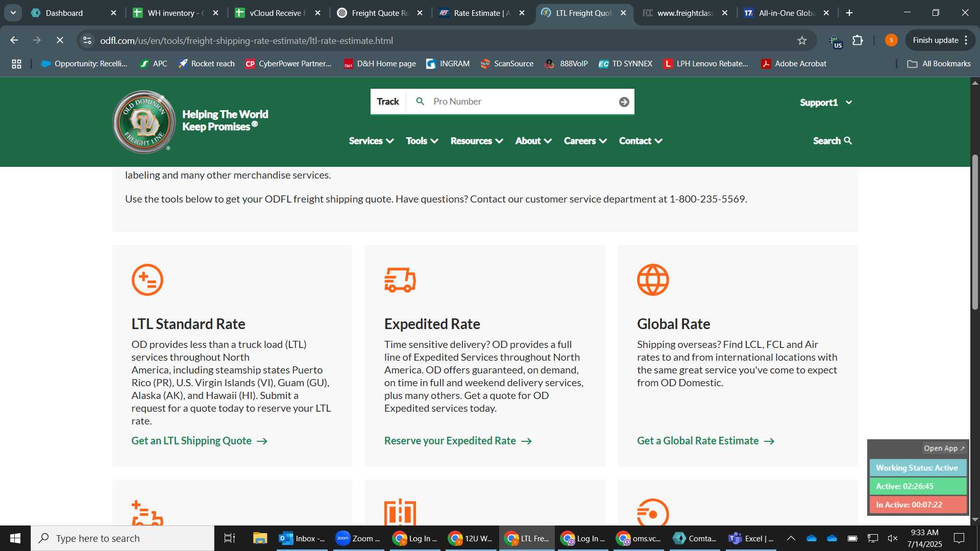Open the Support1 account dropdown
Image resolution: width=980 pixels, height=551 pixels.
click(x=826, y=103)
